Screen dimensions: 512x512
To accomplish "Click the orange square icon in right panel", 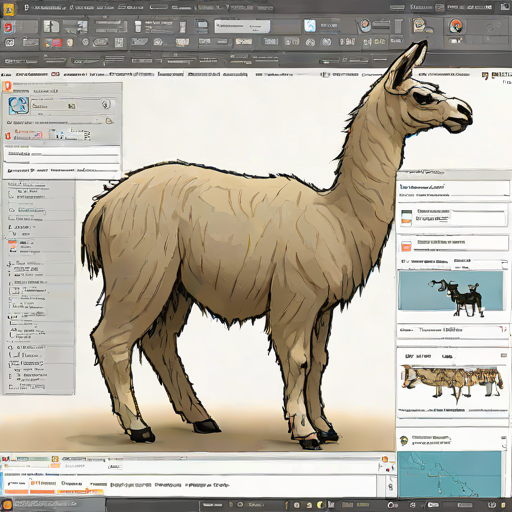I will pyautogui.click(x=406, y=247).
